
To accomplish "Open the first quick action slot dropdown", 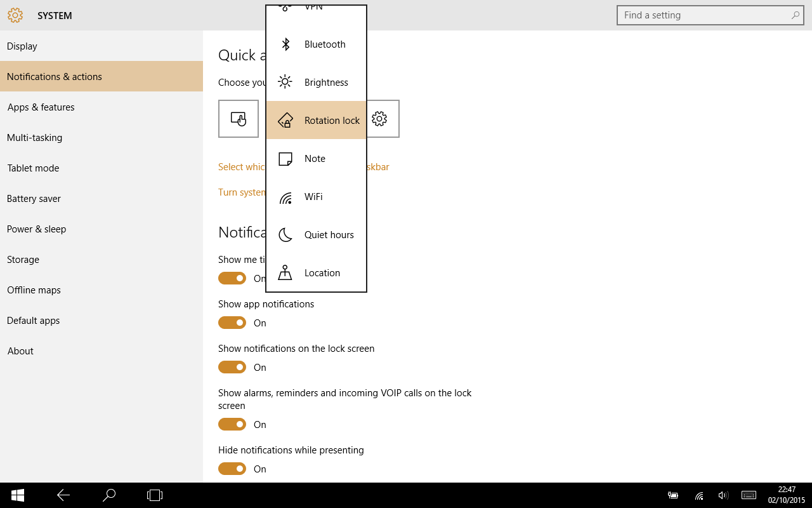I will coord(239,119).
